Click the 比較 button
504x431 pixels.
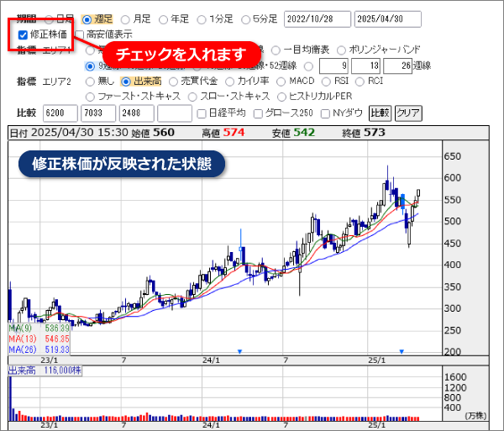(380, 113)
